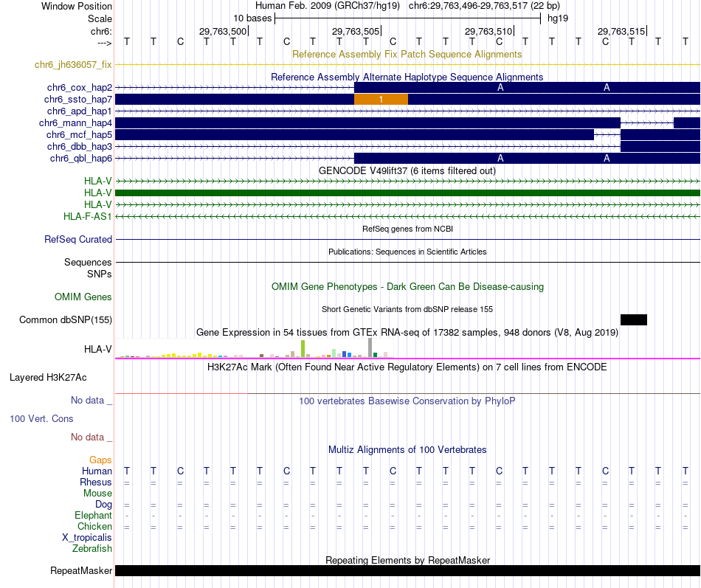Screen dimensions: 701x588
Task: Click the GTEx Gene Expression track title
Action: coord(407,332)
